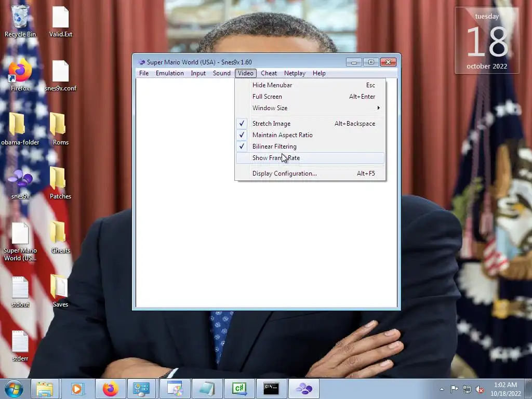Close the open Video menu
This screenshot has width=532, height=399.
(x=246, y=73)
